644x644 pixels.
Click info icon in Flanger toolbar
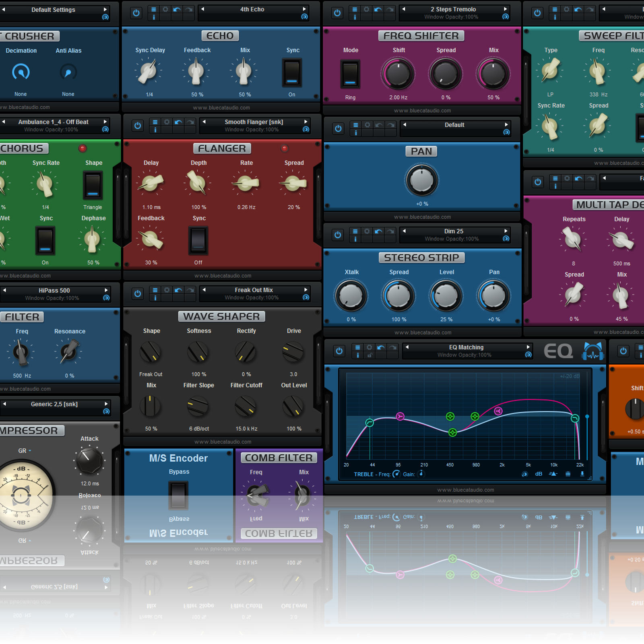(x=155, y=130)
